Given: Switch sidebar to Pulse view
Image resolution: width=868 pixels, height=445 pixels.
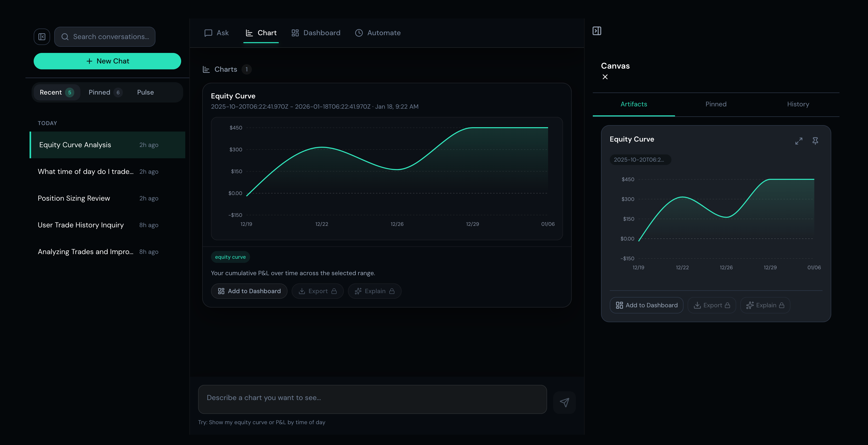Looking at the screenshot, I should [145, 92].
